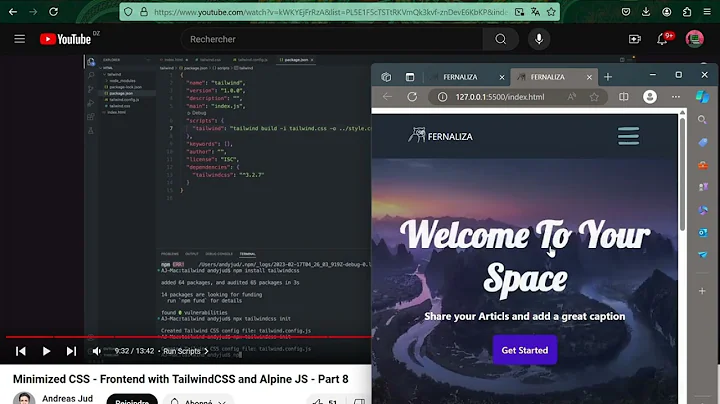Image resolution: width=720 pixels, height=404 pixels.
Task: Open the YouTube account avatar menu
Action: [694, 39]
